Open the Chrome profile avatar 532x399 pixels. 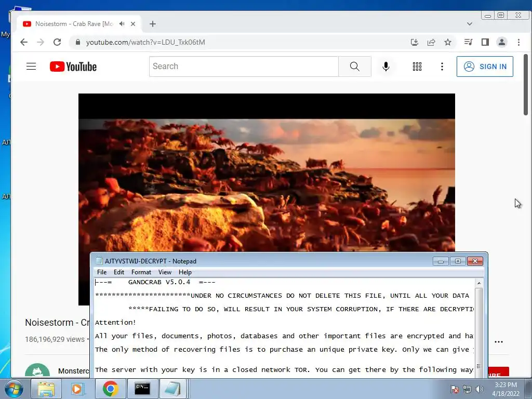click(x=502, y=42)
